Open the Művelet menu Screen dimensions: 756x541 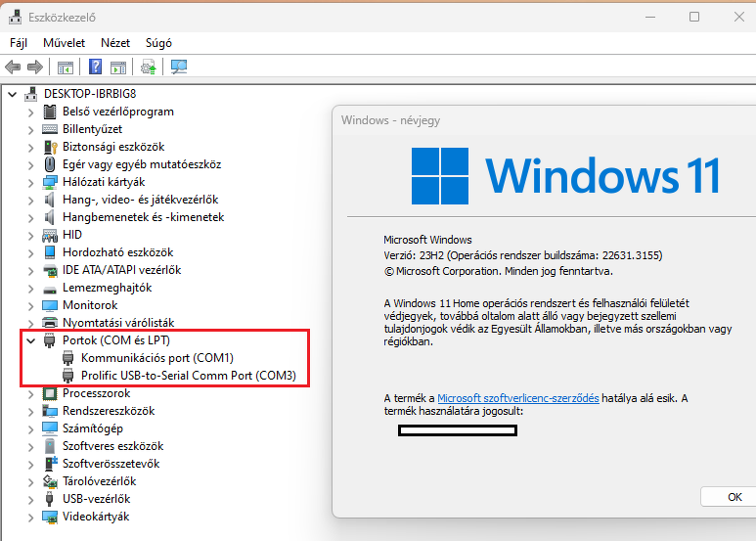[x=65, y=43]
